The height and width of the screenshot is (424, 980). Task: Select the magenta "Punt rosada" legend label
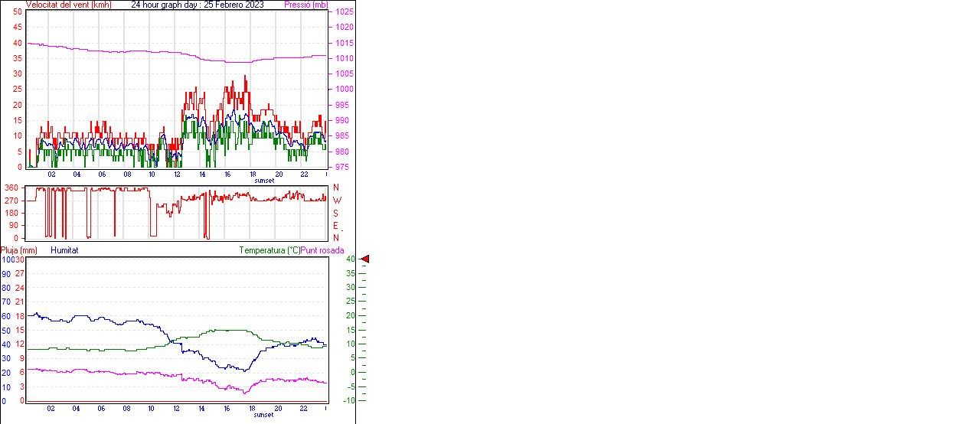tap(322, 250)
